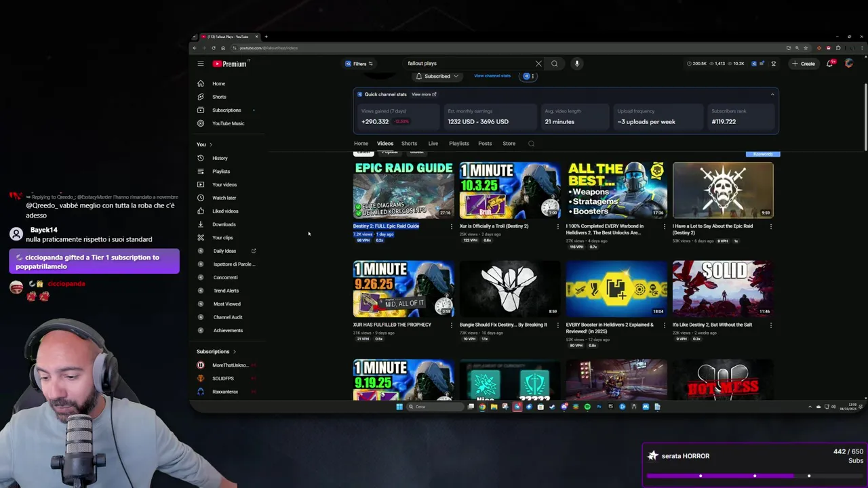Open Spotify from the taskbar
868x488 pixels.
pos(587,407)
